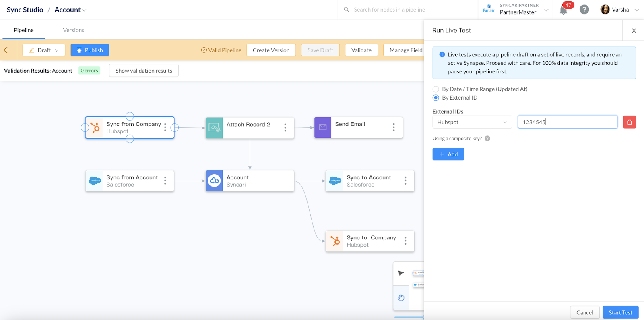Click the Save Draft button
Image resolution: width=644 pixels, height=320 pixels.
(x=320, y=50)
